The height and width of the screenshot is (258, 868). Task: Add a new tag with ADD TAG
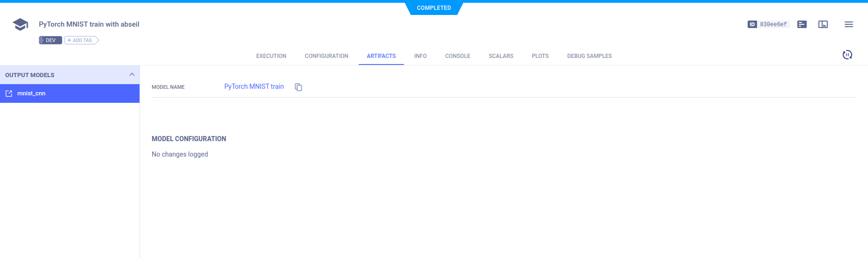pos(81,40)
